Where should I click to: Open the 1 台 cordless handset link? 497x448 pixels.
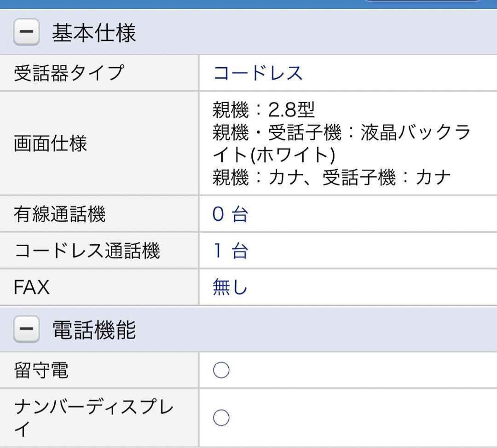point(230,251)
